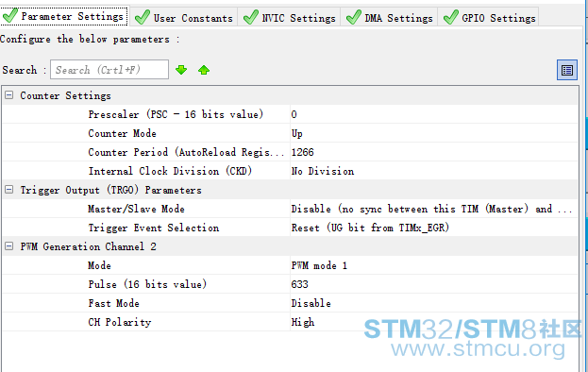
Task: Open the NVIC Settings tab
Action: click(289, 17)
